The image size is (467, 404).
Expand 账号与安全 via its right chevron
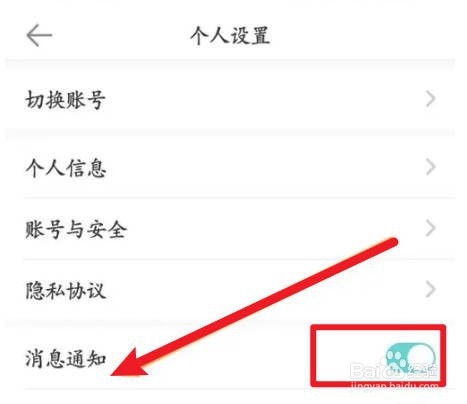tap(431, 228)
